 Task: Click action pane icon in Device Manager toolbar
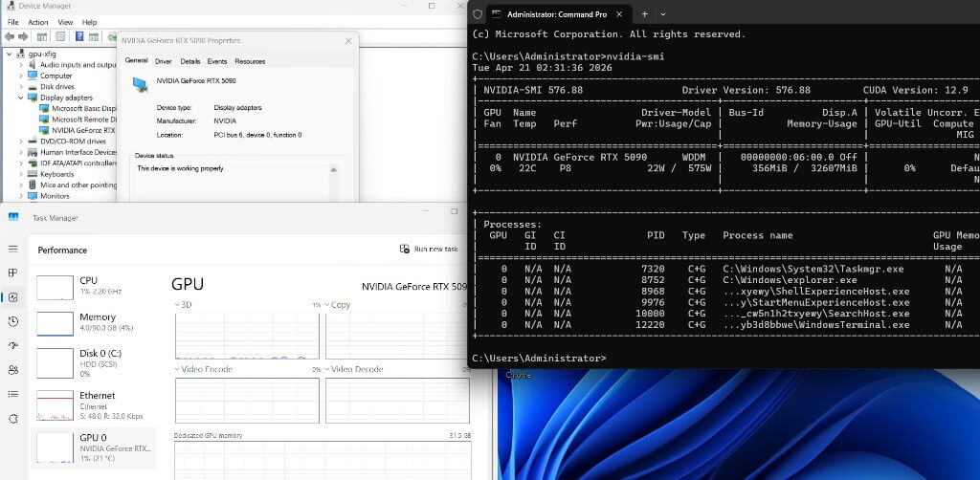(x=93, y=37)
